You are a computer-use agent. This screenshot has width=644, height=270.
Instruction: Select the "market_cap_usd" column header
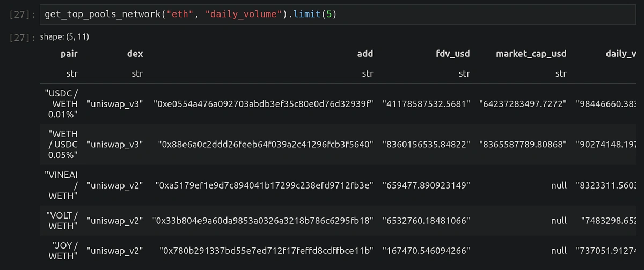tap(531, 54)
